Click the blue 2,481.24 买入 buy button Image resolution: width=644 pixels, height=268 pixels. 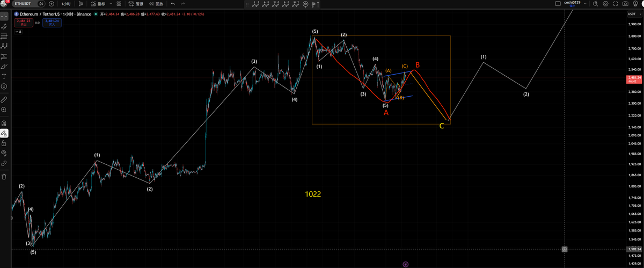[x=52, y=23]
